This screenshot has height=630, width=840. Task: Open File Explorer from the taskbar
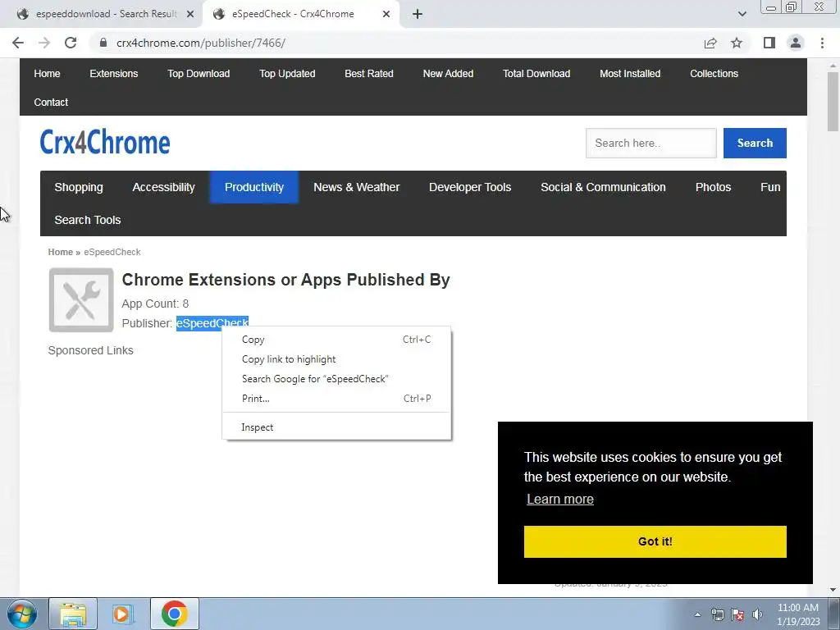[73, 614]
